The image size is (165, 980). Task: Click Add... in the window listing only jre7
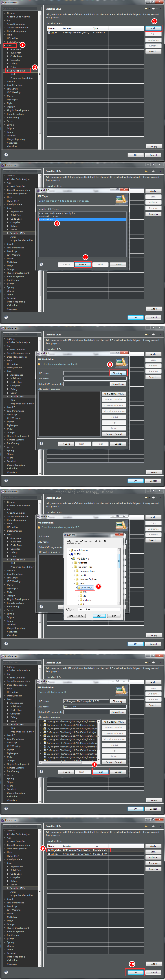pos(153,28)
